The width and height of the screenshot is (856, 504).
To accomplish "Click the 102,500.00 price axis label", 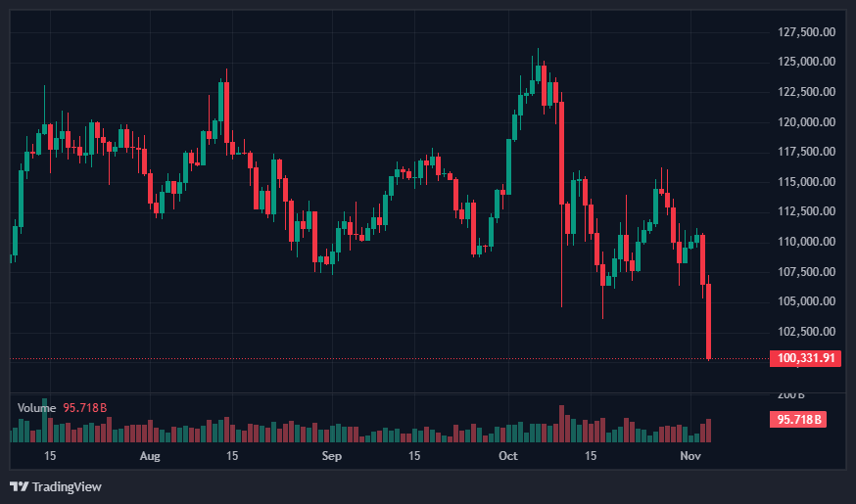I will coord(806,332).
